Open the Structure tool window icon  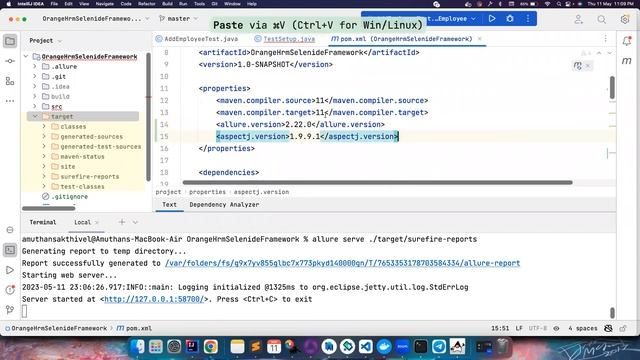click(10, 81)
